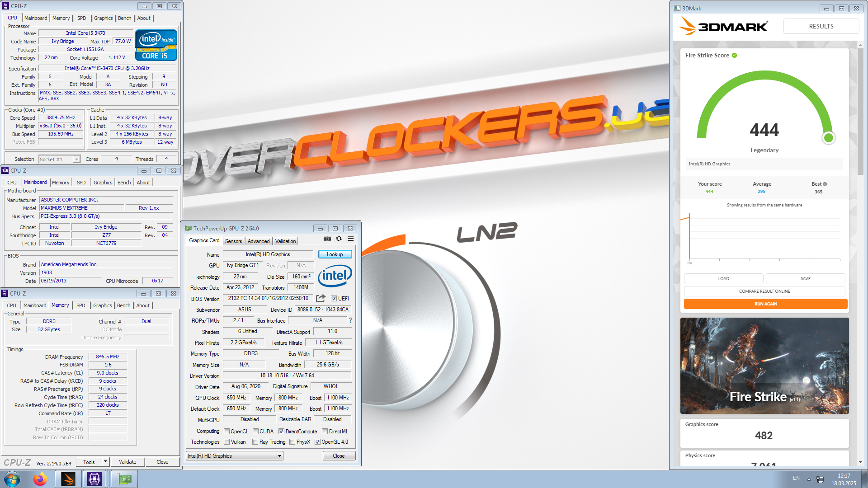868x488 pixels.
Task: Click RUN AGAIN in 3DMark
Action: (765, 304)
